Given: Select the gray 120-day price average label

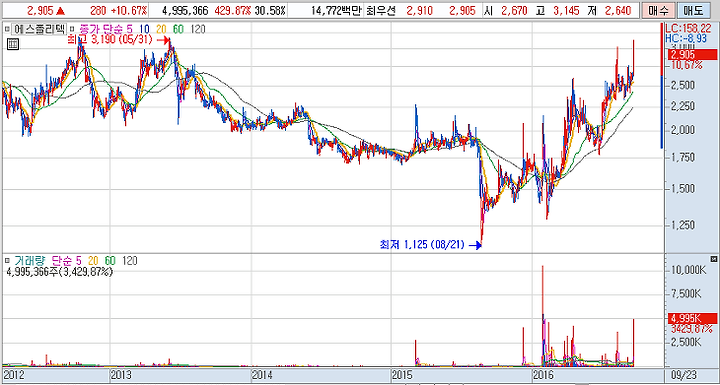Looking at the screenshot, I should 197,29.
